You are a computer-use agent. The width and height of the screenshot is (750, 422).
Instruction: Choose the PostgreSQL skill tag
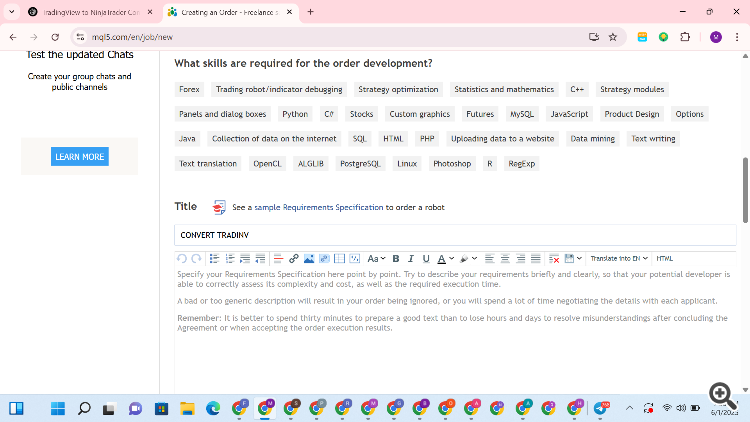360,164
